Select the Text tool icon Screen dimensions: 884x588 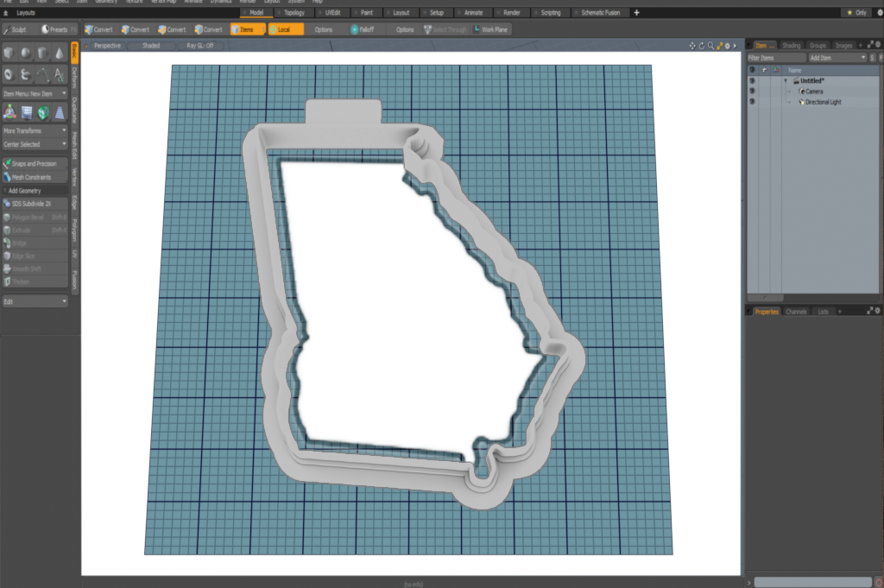point(60,74)
